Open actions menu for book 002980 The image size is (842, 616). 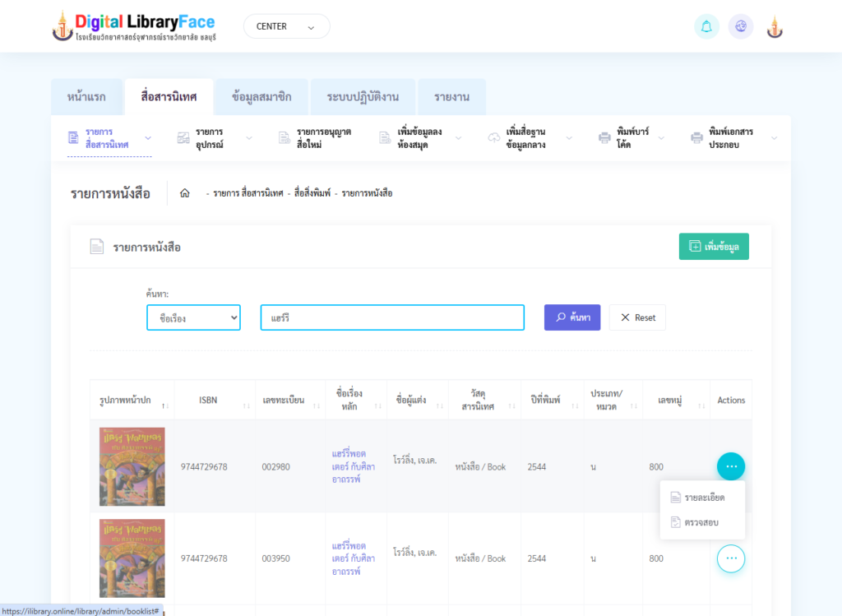pyautogui.click(x=730, y=466)
